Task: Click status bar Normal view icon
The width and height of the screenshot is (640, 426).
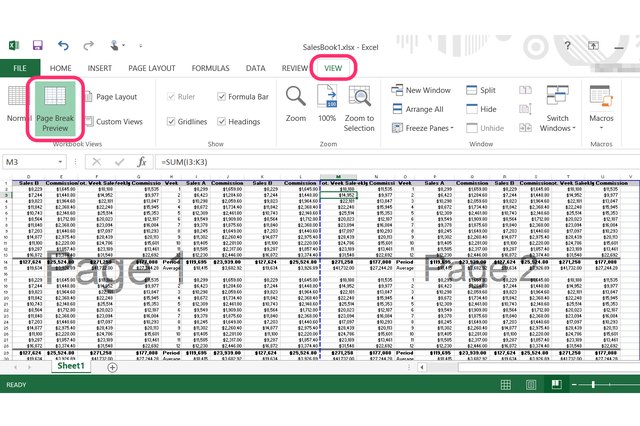Action: point(506,384)
